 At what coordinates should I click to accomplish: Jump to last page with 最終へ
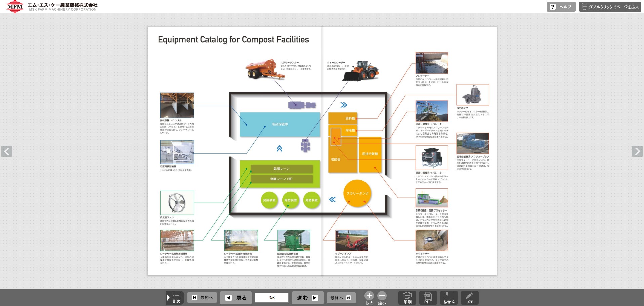[x=341, y=298]
